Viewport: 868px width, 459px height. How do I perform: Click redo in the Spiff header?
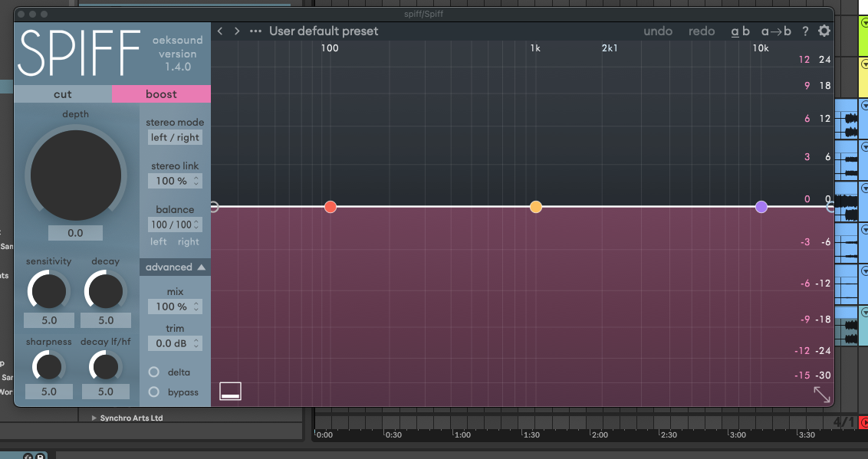(702, 31)
